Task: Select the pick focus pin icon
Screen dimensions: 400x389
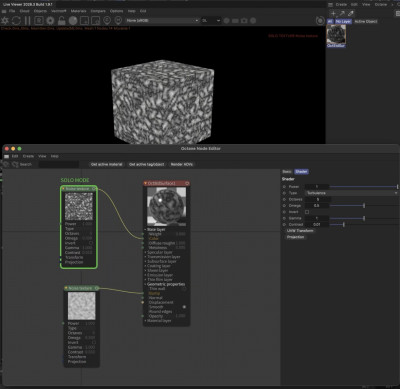Action: [107, 21]
